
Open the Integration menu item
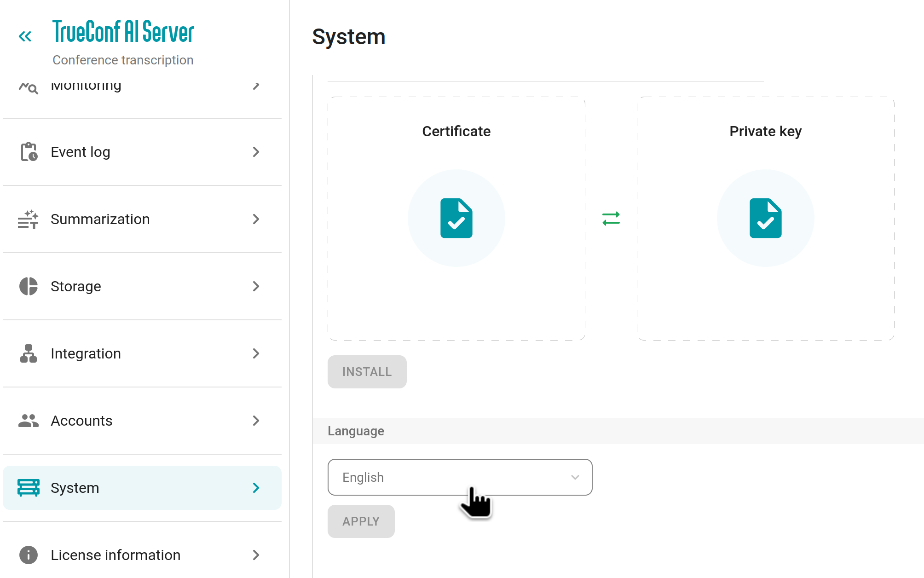pos(86,353)
